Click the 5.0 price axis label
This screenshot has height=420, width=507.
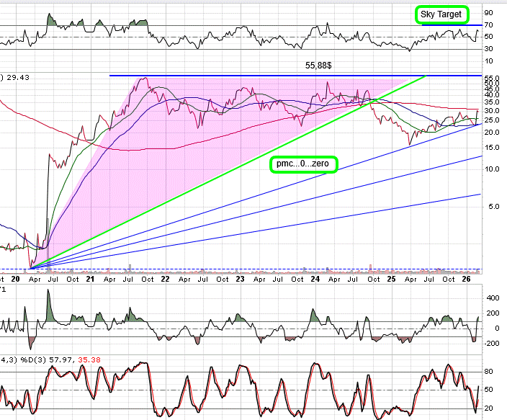point(492,207)
